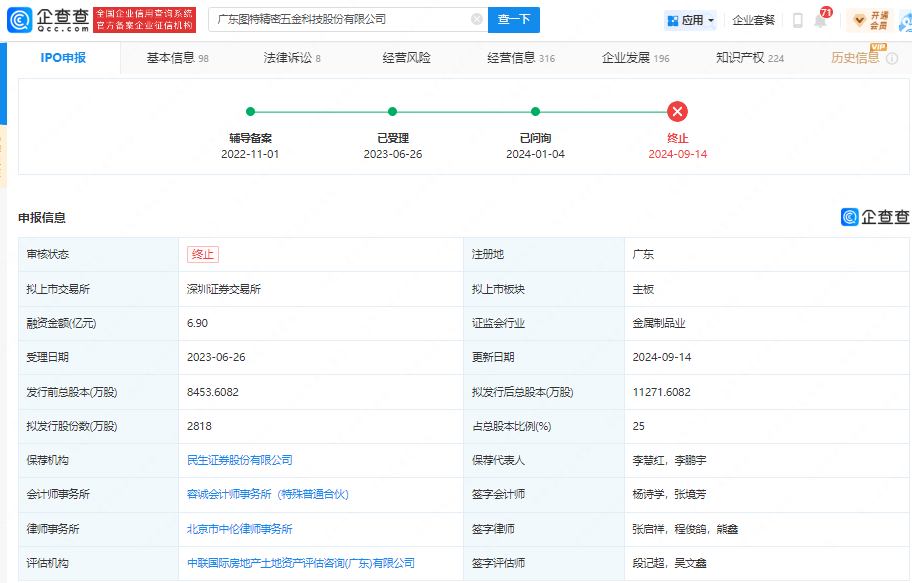Viewport: 912px width, 583px height.
Task: Click the info icon beside 历史信息
Action: (892, 58)
